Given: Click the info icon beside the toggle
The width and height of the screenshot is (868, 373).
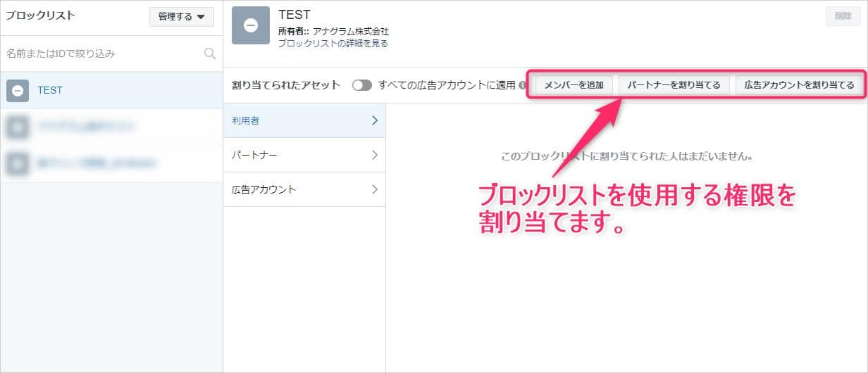Looking at the screenshot, I should 523,85.
